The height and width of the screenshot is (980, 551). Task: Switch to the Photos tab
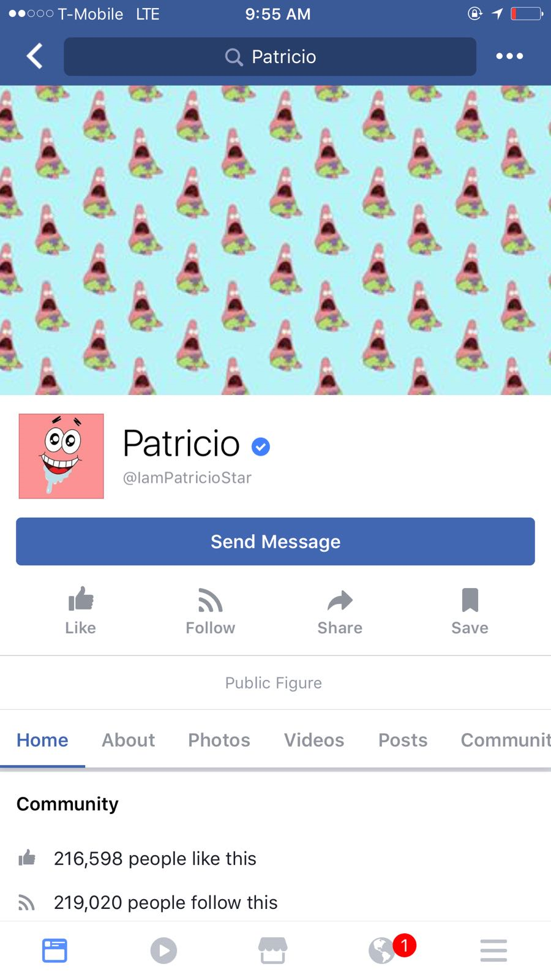[x=219, y=740]
